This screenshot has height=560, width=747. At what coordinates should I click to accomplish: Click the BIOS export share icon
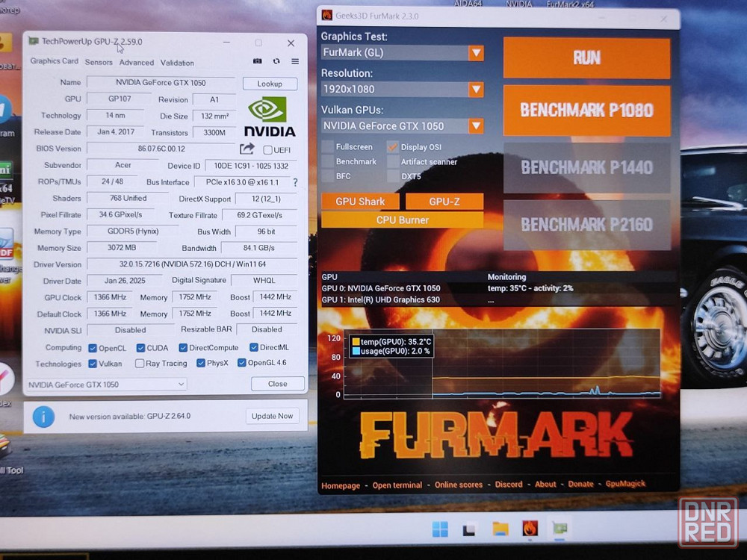pos(247,149)
